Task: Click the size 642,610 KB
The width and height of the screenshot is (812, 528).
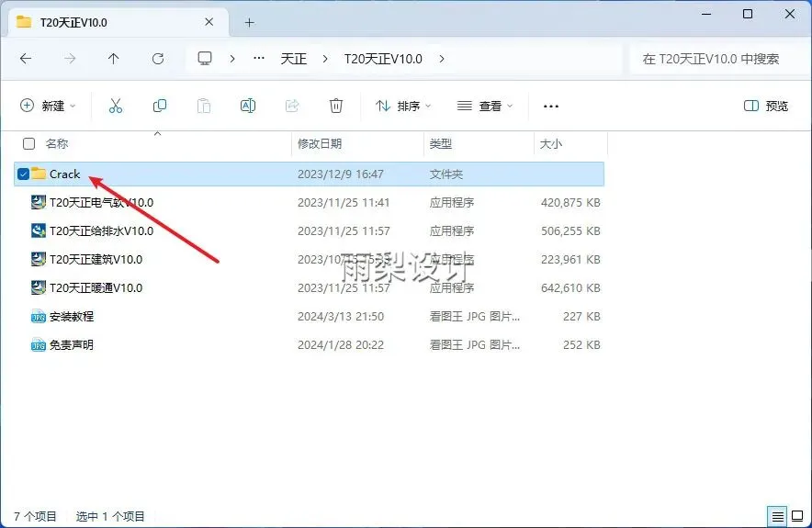Action: 570,287
